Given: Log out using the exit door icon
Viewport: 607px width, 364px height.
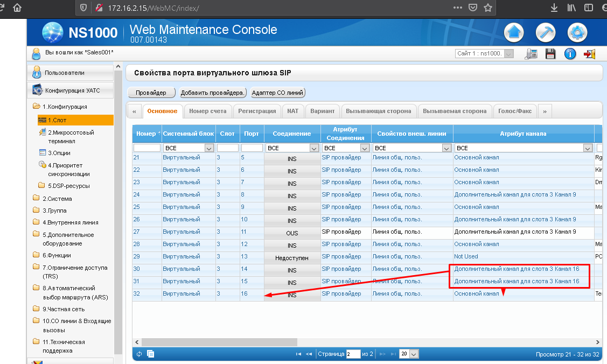Looking at the screenshot, I should point(590,54).
